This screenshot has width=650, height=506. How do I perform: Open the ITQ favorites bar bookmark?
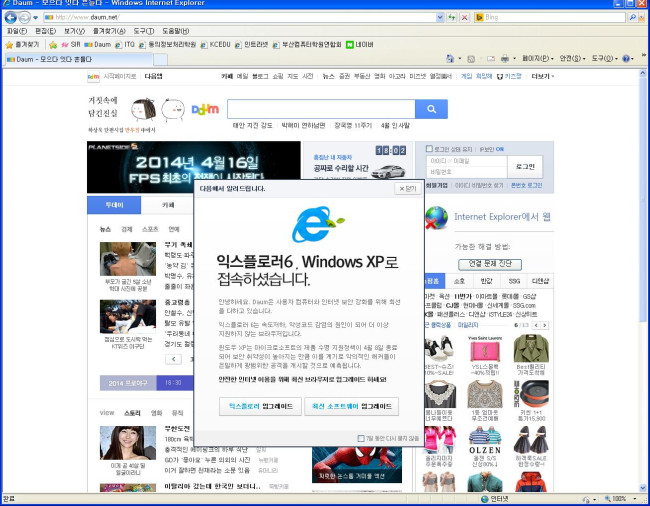[x=125, y=44]
